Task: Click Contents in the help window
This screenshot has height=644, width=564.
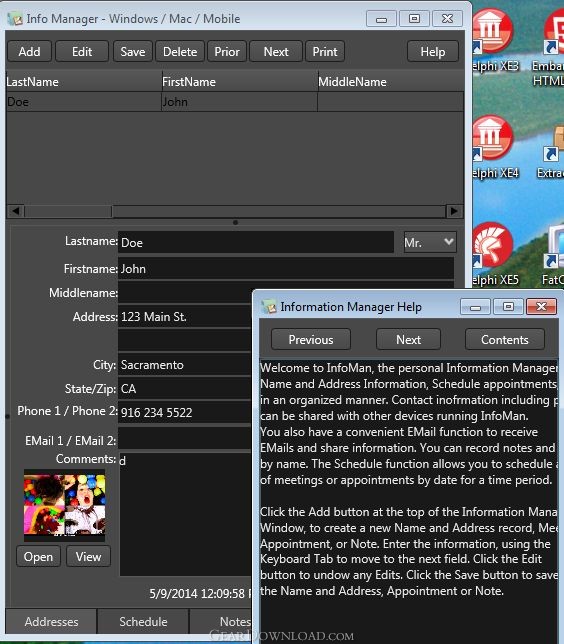Action: (504, 340)
